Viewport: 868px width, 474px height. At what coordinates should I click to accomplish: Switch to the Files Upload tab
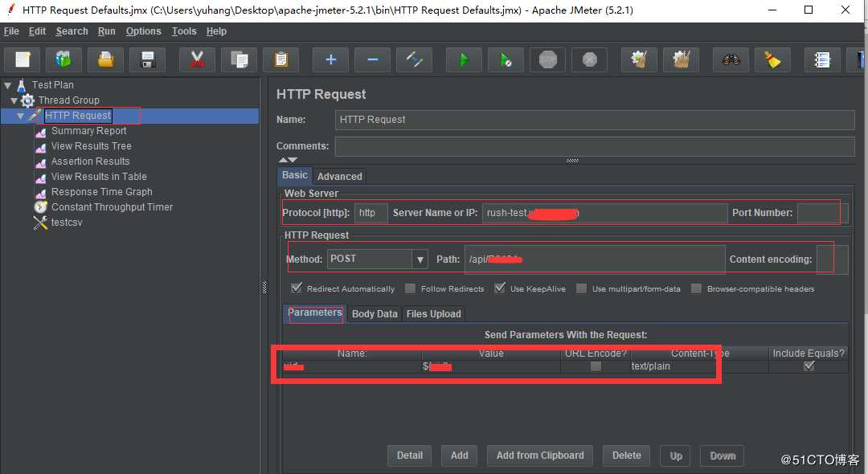pyautogui.click(x=433, y=313)
